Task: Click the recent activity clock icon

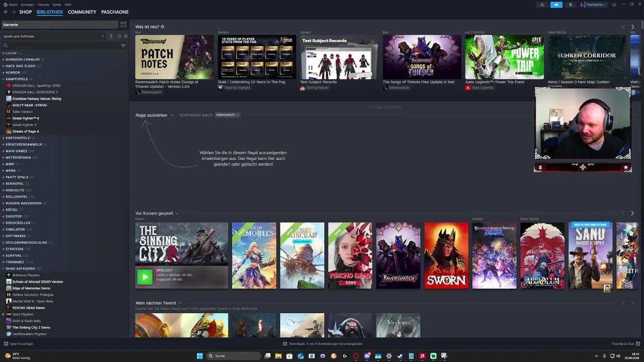Action: 119,36
